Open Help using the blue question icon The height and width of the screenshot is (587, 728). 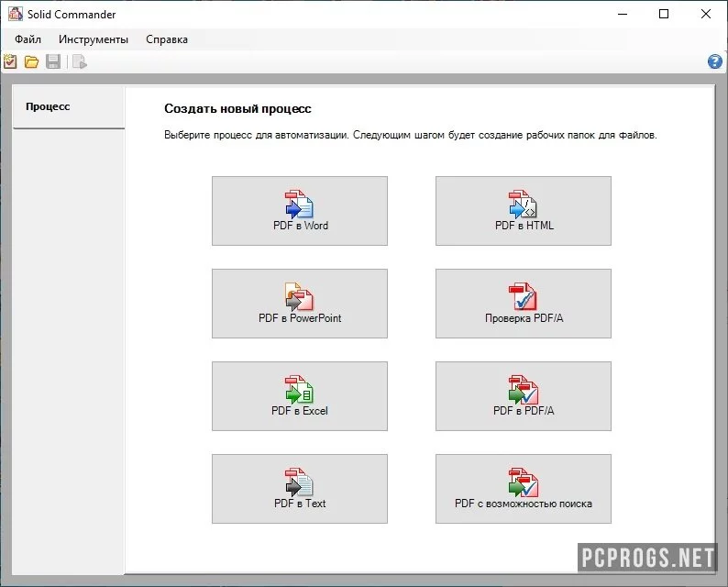[x=715, y=61]
